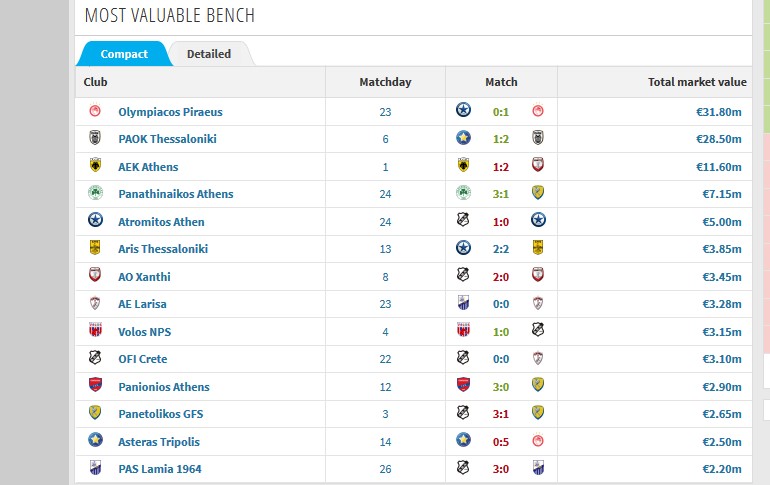
Task: Open the 3:1 result in Panathinaikos row
Action: tap(501, 194)
